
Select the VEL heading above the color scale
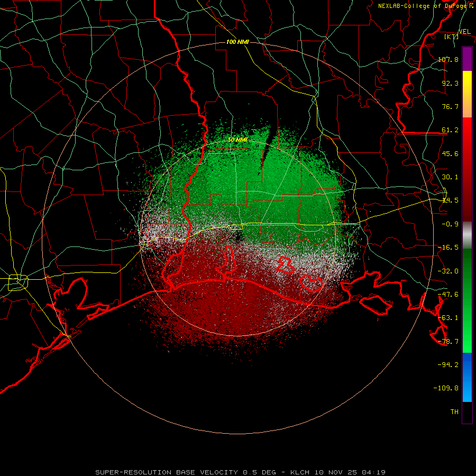click(464, 31)
